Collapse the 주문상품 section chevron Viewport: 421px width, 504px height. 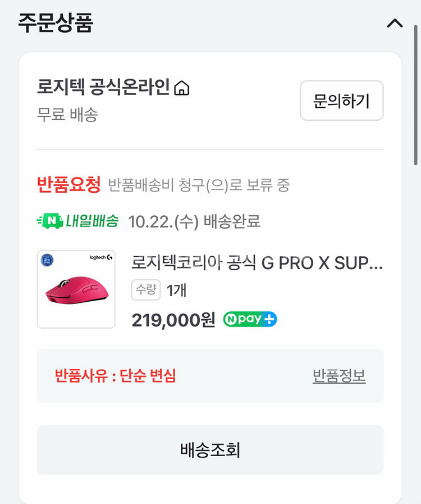coord(395,23)
